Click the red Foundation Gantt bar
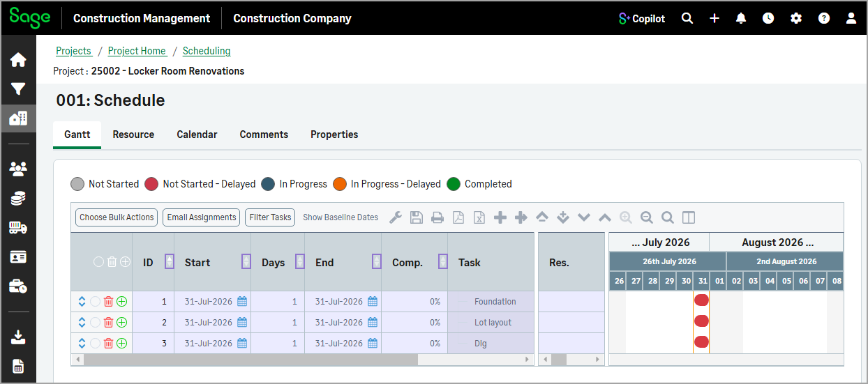The width and height of the screenshot is (868, 384). pyautogui.click(x=701, y=300)
